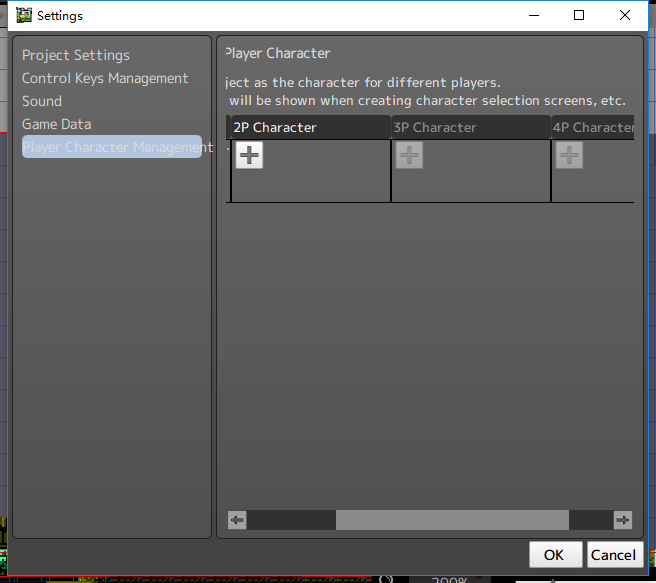Select the Sound settings section
Viewport: 656px width, 583px height.
[x=42, y=101]
